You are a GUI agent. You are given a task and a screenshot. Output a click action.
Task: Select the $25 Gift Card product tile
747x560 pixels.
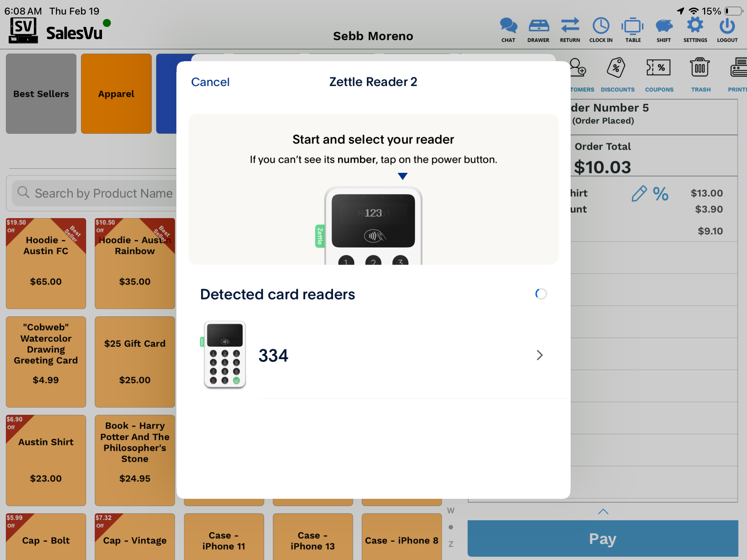click(135, 362)
